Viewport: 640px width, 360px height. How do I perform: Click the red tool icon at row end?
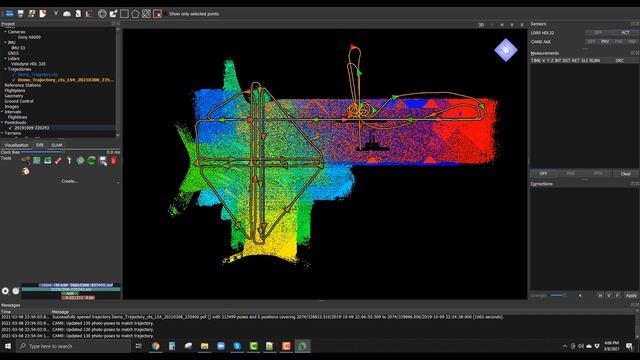(x=114, y=160)
